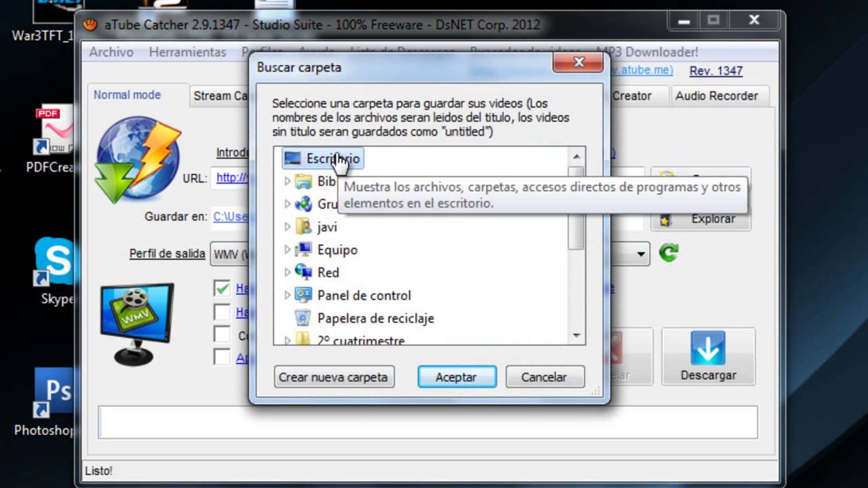
Task: Select Panel de control in folder tree
Action: click(364, 295)
